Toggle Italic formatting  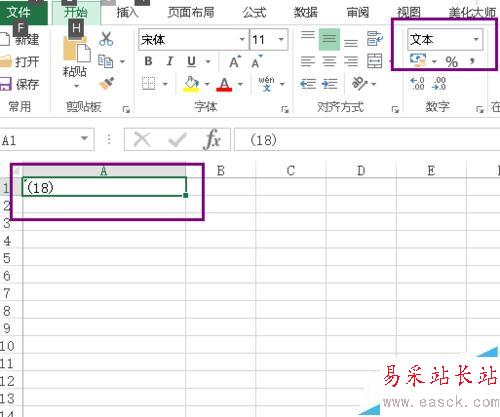[170, 61]
